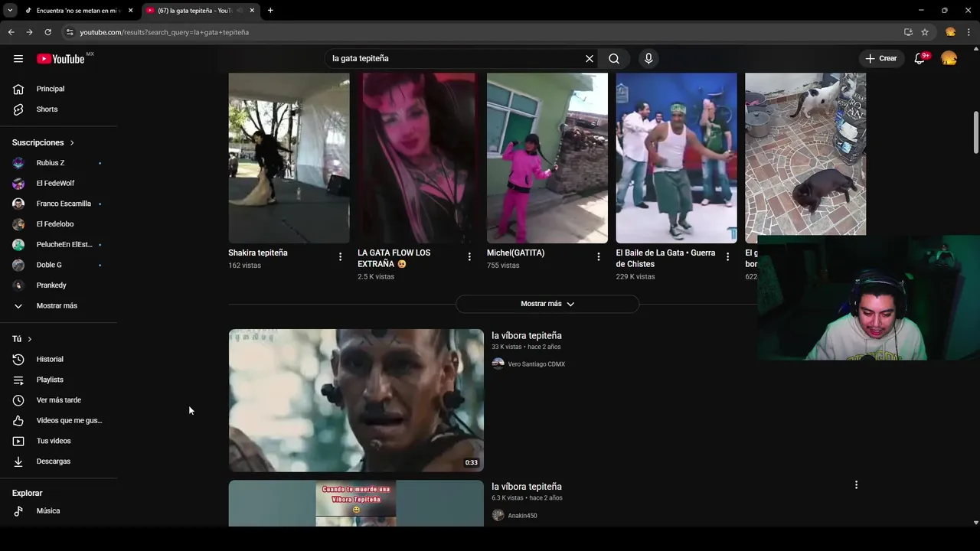Open Chrome profile avatar in toolbar
This screenshot has height=551, width=980.
click(x=950, y=32)
